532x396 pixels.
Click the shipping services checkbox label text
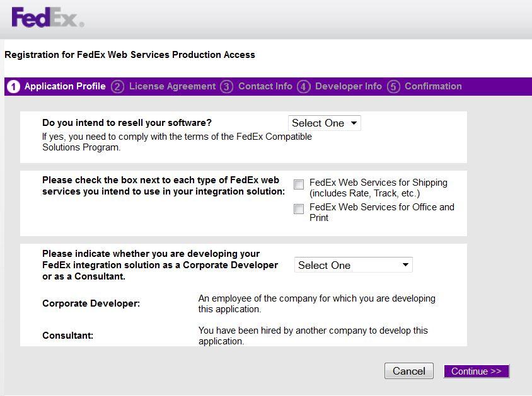378,188
